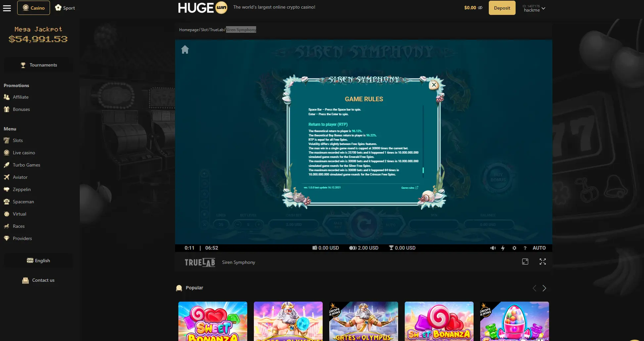Screen dimensions: 644x341
Task: Click the Zeppelin airship icon
Action: coord(7,189)
